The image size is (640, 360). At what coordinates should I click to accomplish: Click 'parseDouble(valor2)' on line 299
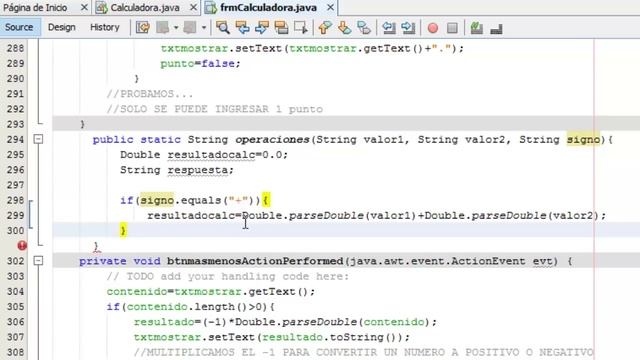pyautogui.click(x=535, y=216)
